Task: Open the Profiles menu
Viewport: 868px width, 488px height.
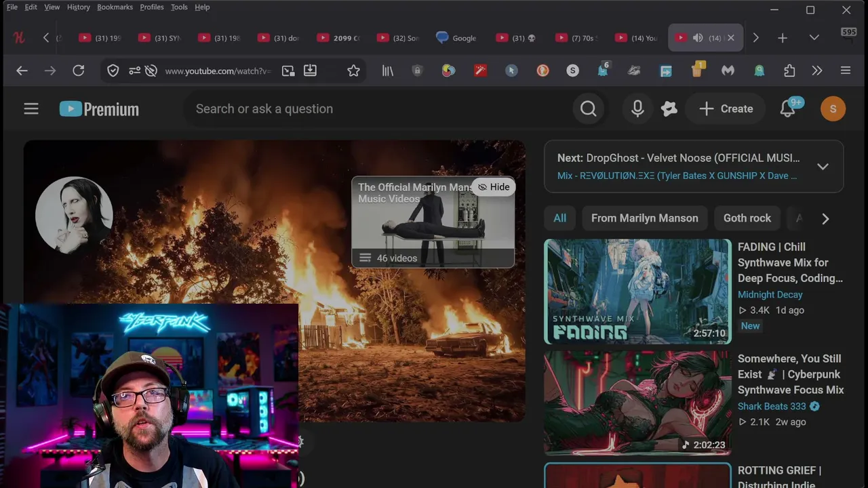Action: pos(152,7)
